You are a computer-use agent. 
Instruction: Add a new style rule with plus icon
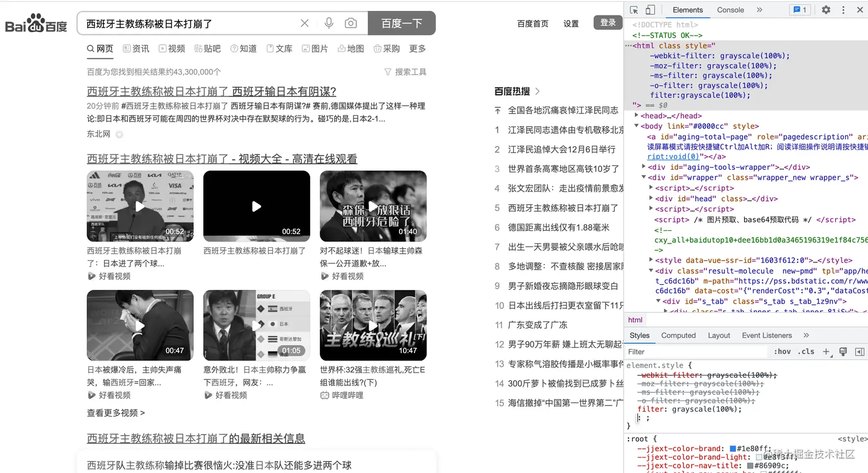826,352
